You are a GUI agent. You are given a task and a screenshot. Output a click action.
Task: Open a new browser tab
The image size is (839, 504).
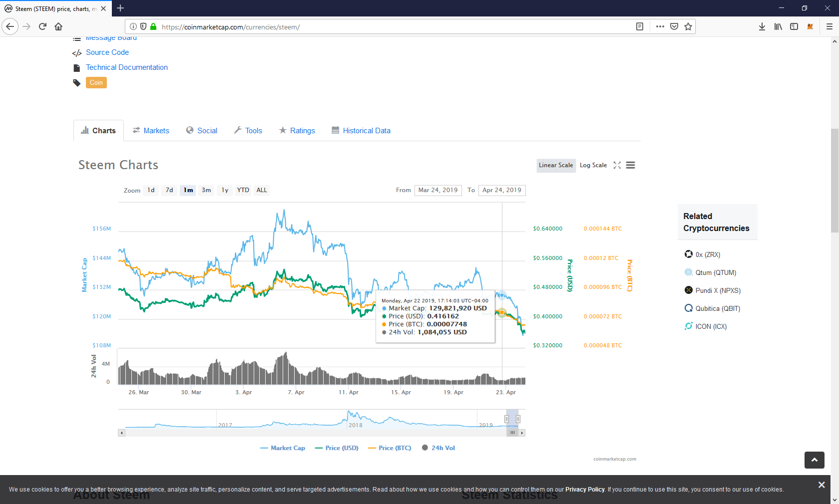click(x=120, y=8)
